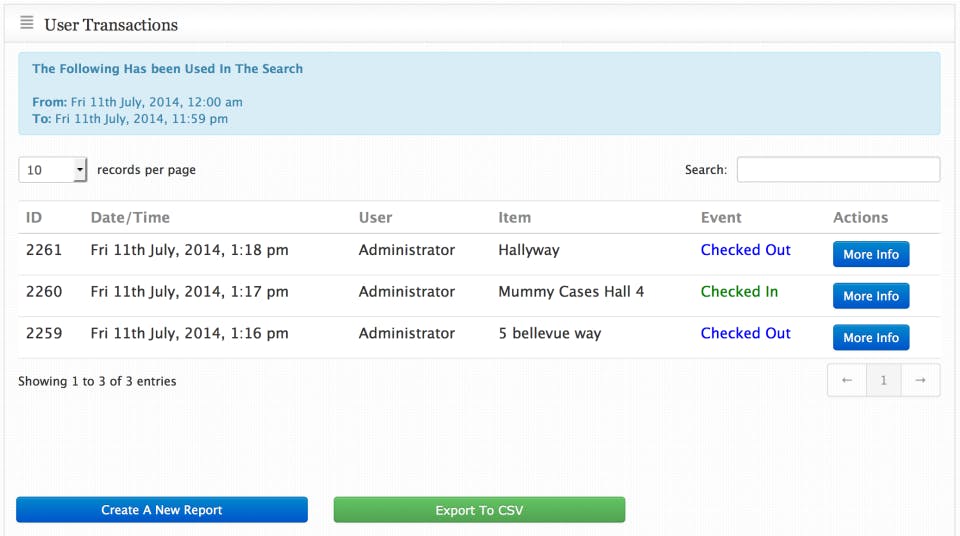Click the 5 bellevue way item cell
Screen dimensions: 960x536
tap(550, 333)
